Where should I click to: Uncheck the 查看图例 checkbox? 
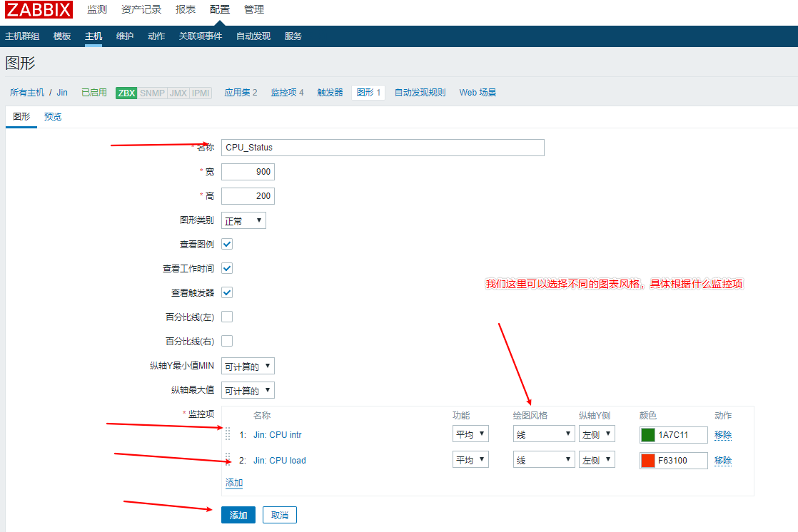pyautogui.click(x=227, y=244)
